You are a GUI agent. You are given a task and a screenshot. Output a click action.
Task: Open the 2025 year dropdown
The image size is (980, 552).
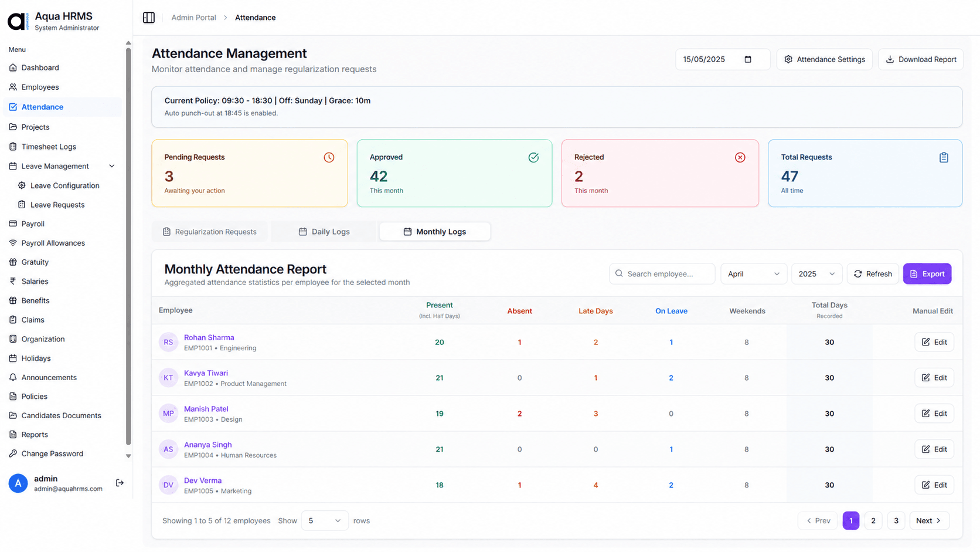click(817, 274)
